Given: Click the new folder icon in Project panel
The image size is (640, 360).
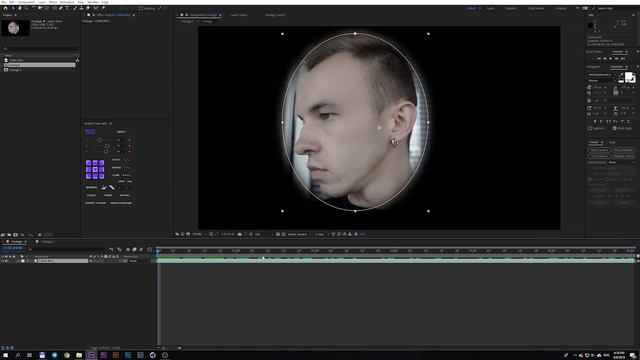Looking at the screenshot, I should (9, 235).
